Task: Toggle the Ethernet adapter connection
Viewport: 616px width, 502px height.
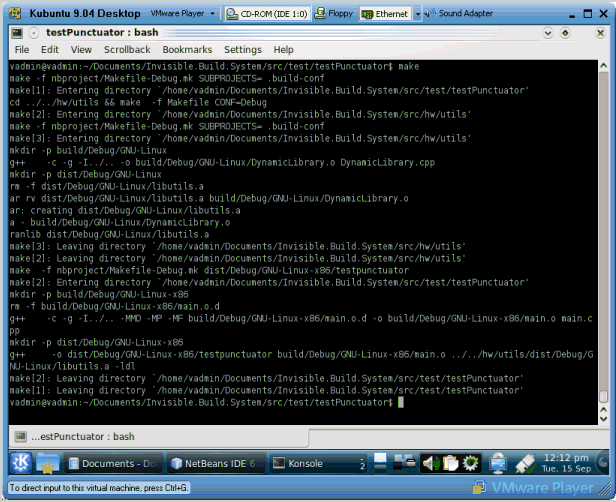Action: pyautogui.click(x=384, y=15)
